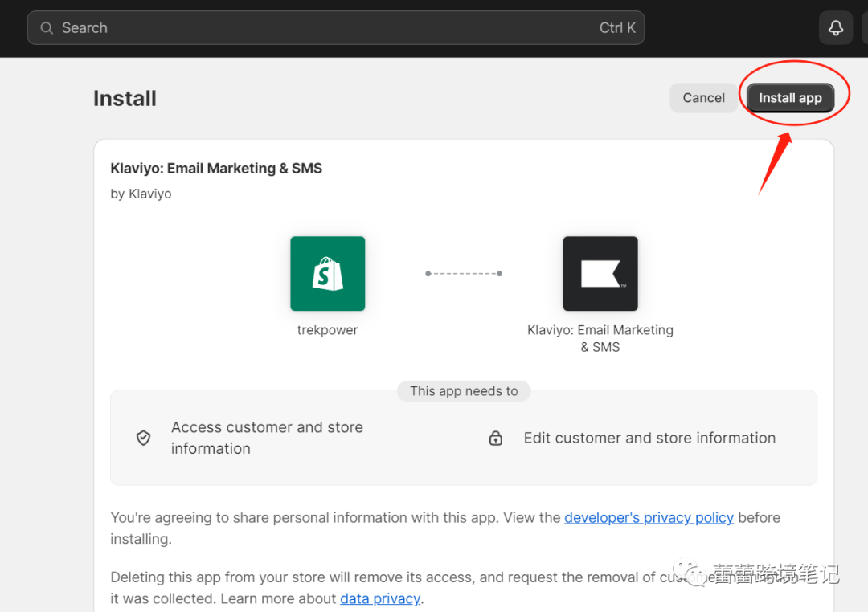This screenshot has width=868, height=612.
Task: Click the "Install" page heading
Action: click(125, 99)
